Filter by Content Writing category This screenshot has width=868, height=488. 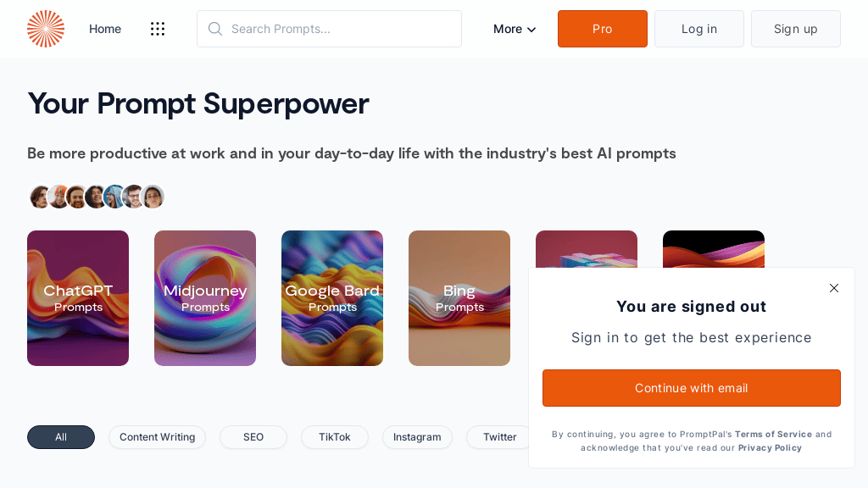[157, 437]
